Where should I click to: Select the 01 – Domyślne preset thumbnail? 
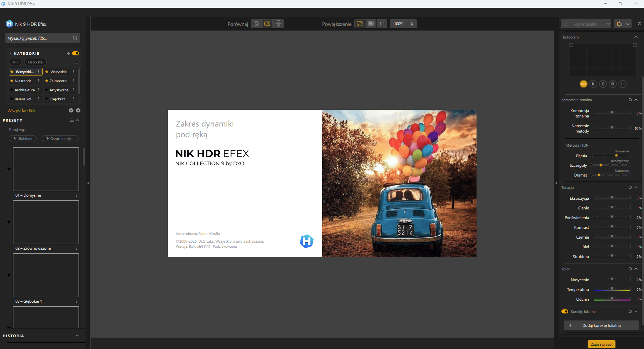[x=46, y=169]
